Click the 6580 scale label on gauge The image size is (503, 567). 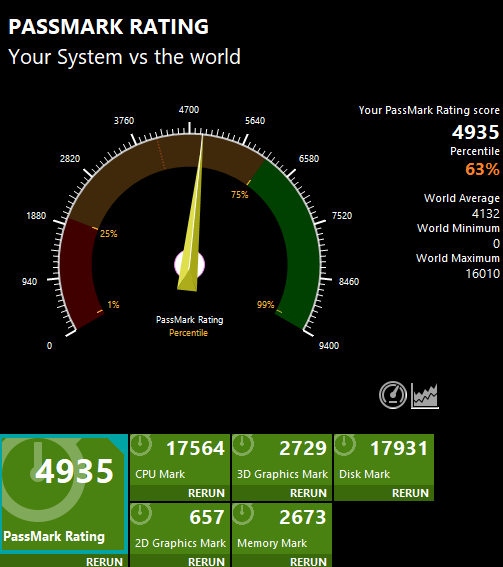click(309, 158)
